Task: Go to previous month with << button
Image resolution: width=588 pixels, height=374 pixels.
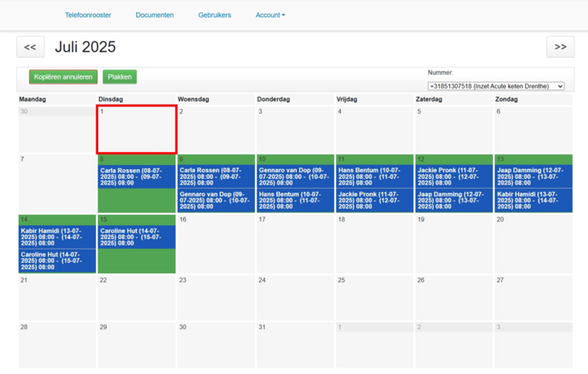Action: pyautogui.click(x=30, y=47)
